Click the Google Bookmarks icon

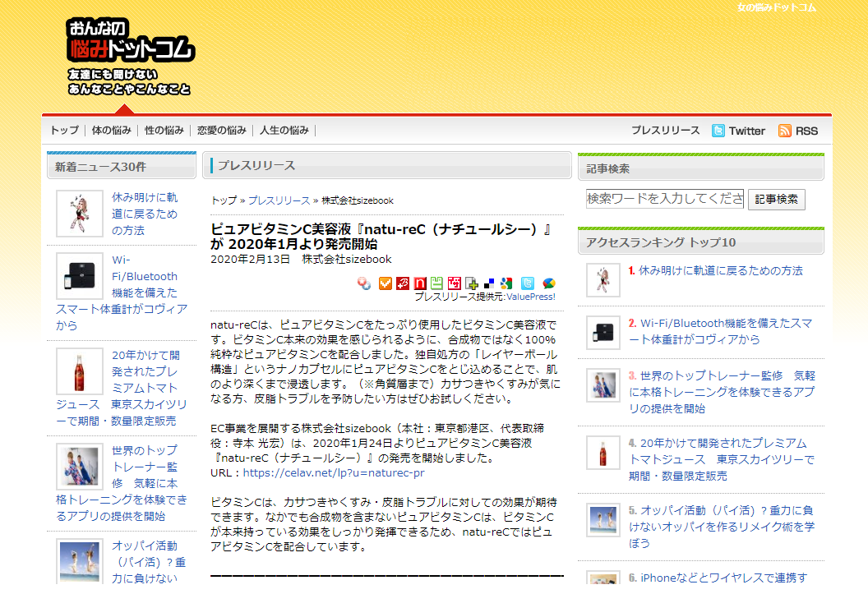click(506, 283)
